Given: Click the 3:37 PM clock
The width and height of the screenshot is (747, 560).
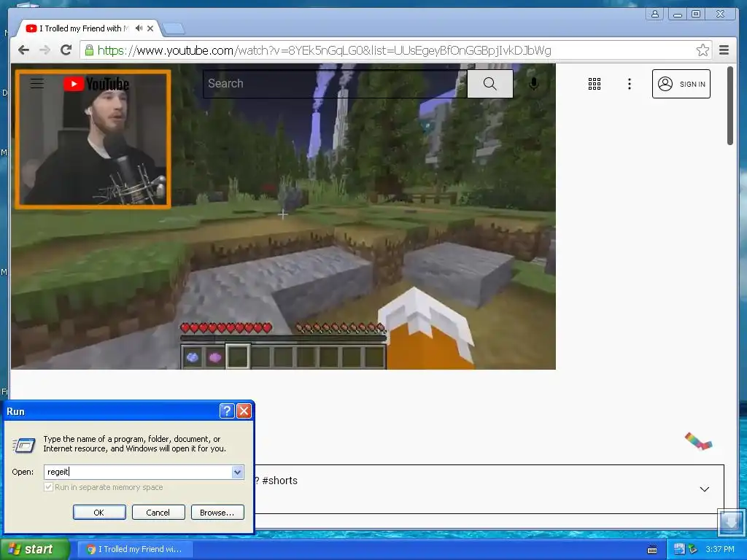Looking at the screenshot, I should [x=719, y=550].
